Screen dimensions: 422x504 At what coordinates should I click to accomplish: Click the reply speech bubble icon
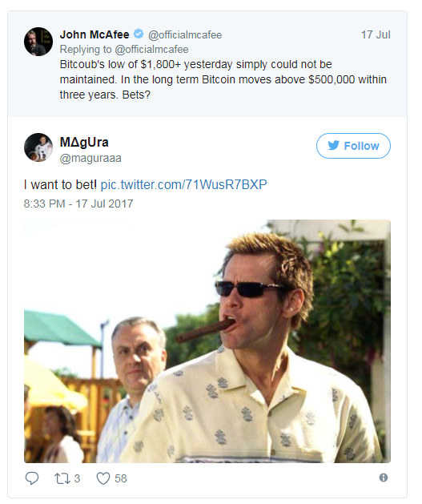point(32,478)
